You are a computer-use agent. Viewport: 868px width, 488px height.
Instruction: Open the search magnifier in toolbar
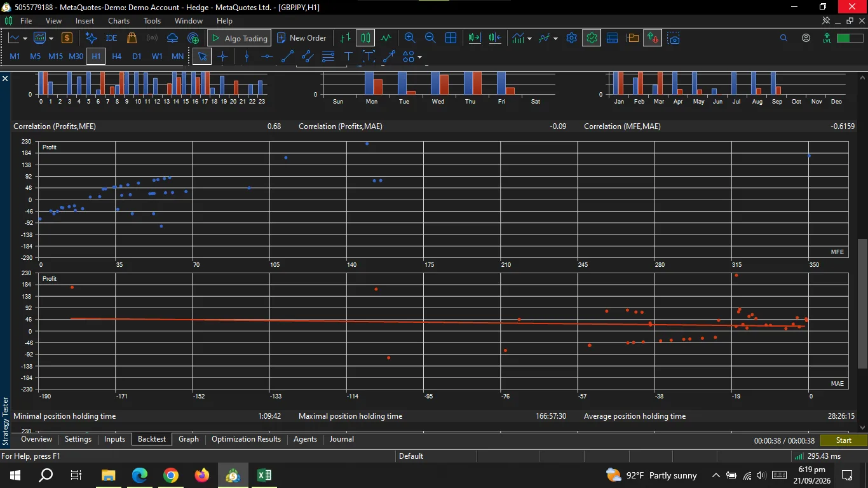click(783, 38)
